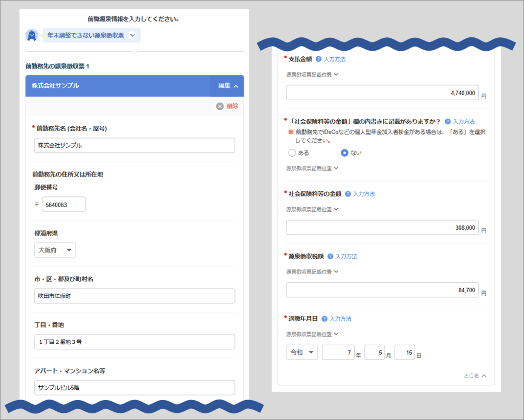
Task: Click help icon next to 源泉徴収税額
Action: (x=330, y=256)
